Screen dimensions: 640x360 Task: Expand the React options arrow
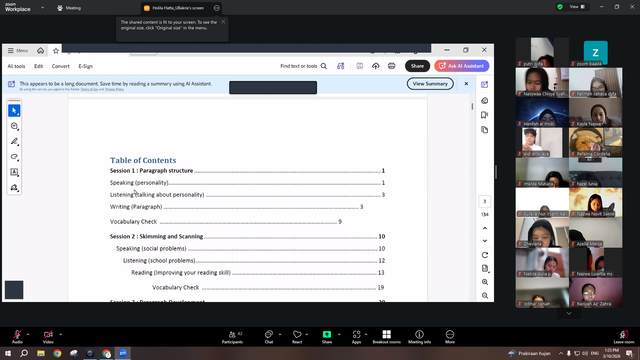307,335
